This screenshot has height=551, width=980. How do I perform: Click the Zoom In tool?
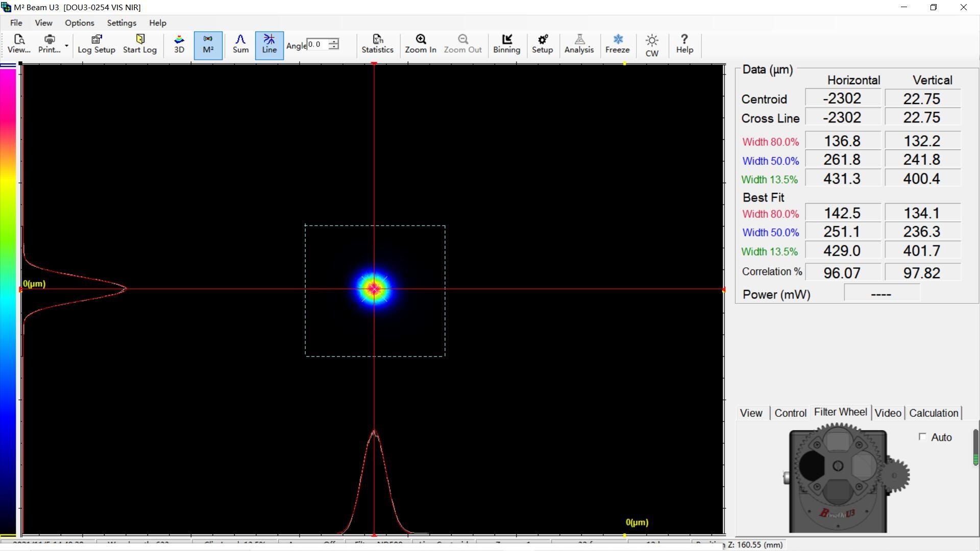click(420, 45)
